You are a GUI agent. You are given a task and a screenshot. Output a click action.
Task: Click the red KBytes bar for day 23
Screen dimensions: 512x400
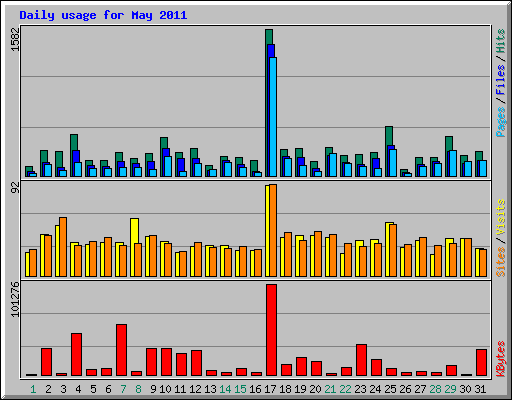point(361,360)
